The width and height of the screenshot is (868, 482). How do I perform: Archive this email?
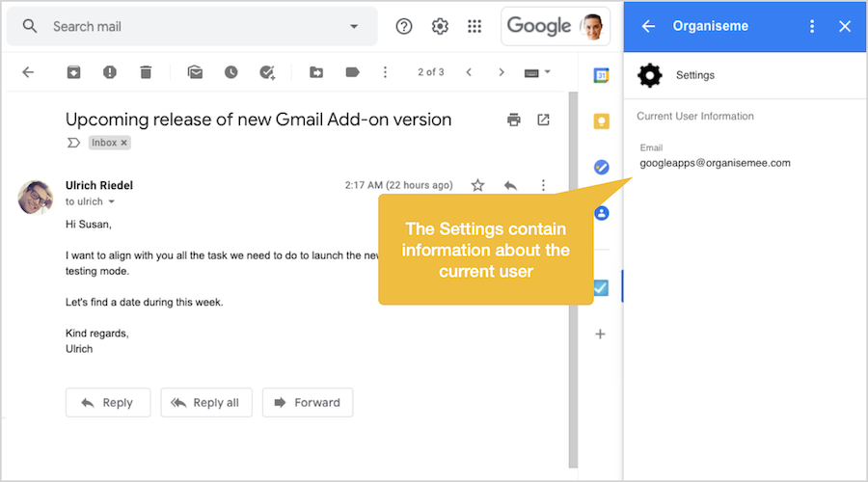73,72
